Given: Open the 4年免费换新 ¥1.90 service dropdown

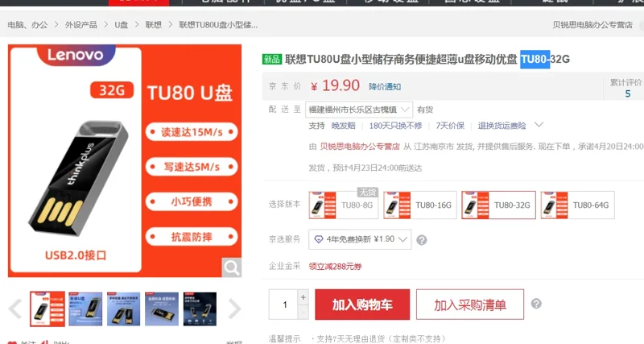Looking at the screenshot, I should (360, 239).
